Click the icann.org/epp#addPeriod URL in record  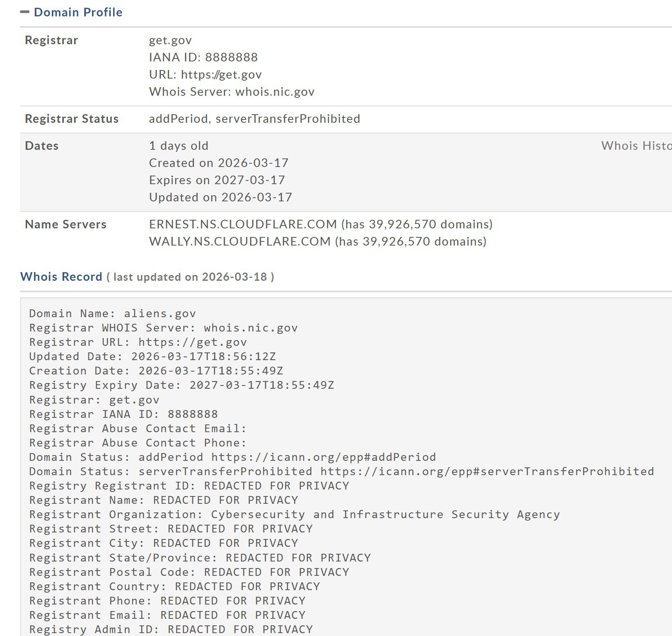323,457
